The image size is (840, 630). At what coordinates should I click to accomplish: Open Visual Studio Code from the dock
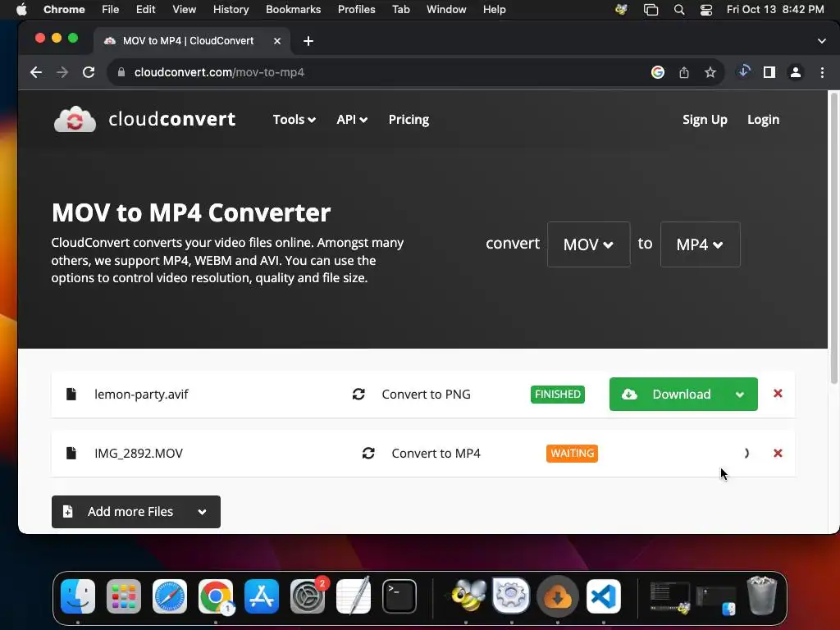[x=603, y=596]
